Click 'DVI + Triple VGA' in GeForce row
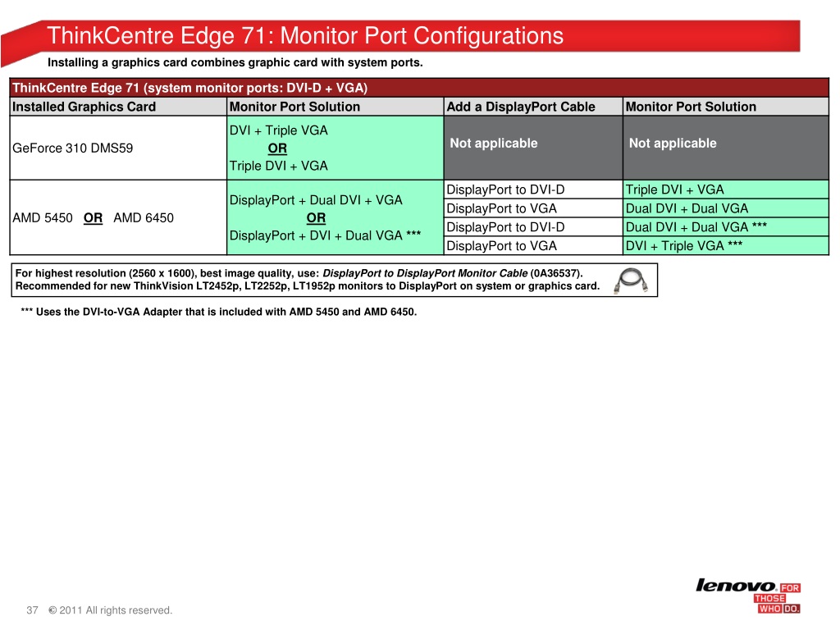Screen dimensions: 840x630 (x=279, y=130)
